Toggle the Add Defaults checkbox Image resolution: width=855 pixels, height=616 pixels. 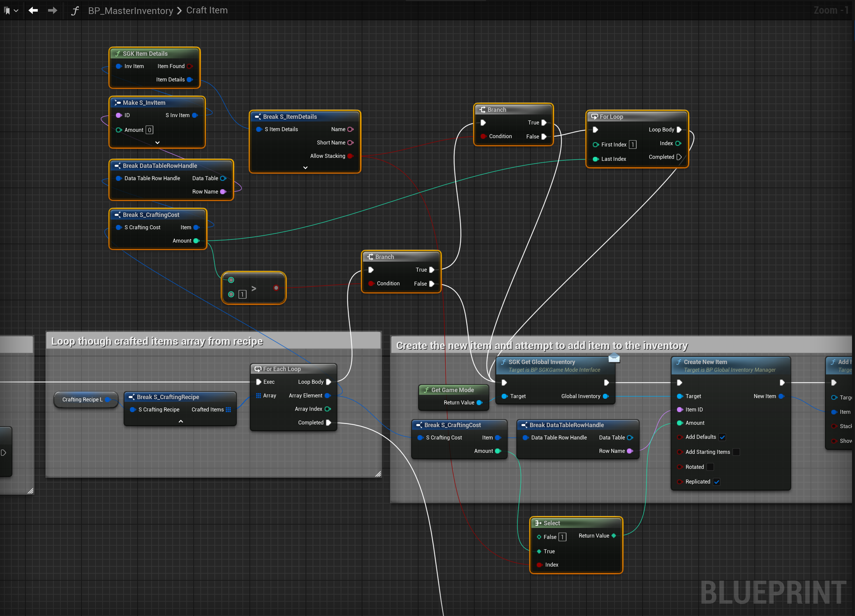click(722, 437)
